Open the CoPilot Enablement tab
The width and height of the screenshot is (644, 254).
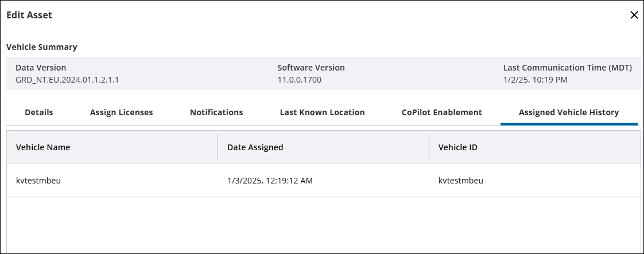(x=442, y=112)
